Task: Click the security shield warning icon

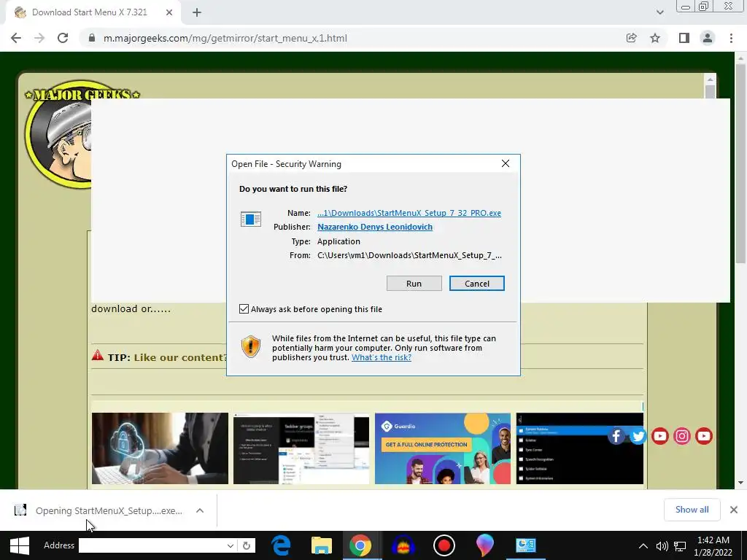Action: click(x=251, y=346)
